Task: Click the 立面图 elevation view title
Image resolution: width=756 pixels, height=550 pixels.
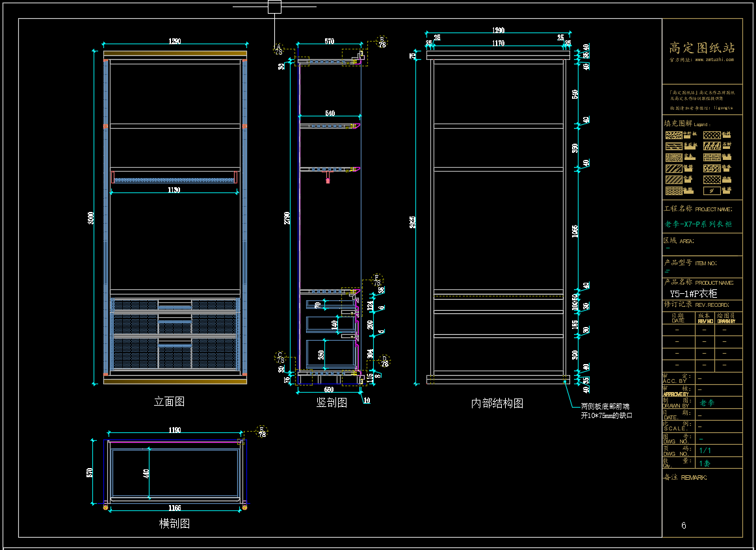Action: pyautogui.click(x=169, y=402)
